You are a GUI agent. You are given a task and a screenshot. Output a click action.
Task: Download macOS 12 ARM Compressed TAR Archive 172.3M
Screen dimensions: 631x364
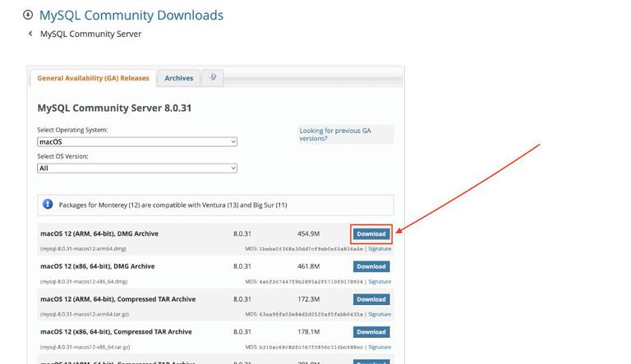(371, 300)
